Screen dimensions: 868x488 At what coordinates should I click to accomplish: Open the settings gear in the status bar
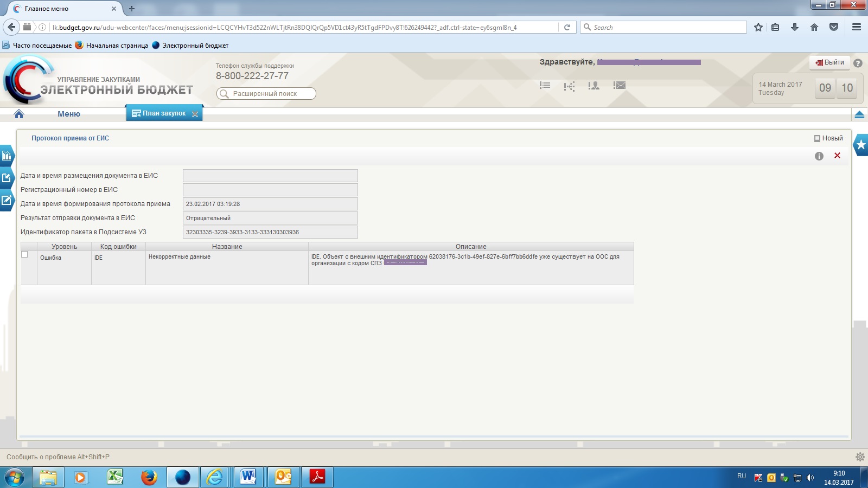tap(860, 457)
